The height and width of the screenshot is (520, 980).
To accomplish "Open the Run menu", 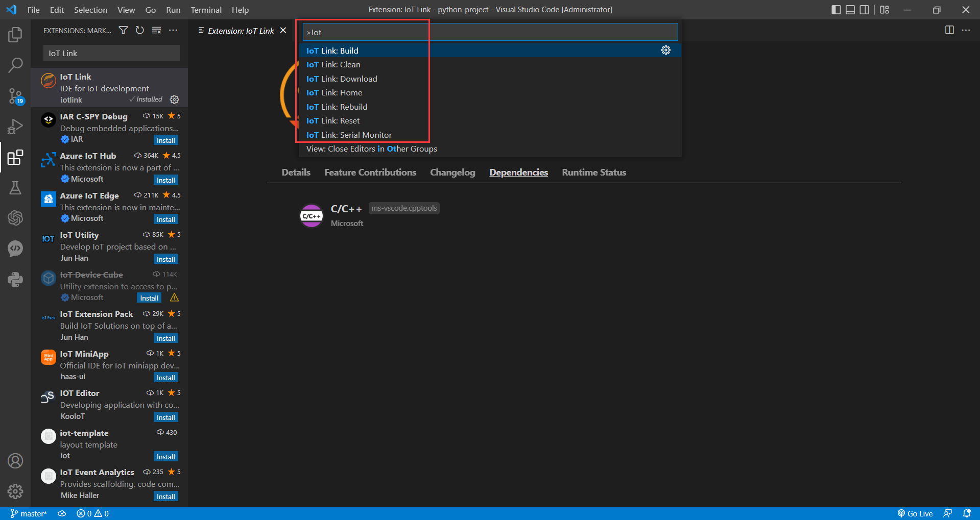I will pos(173,10).
